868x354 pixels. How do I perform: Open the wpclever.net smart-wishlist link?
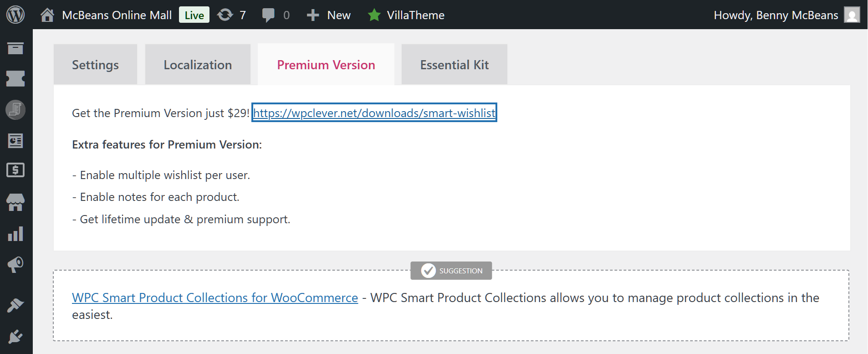(x=374, y=113)
